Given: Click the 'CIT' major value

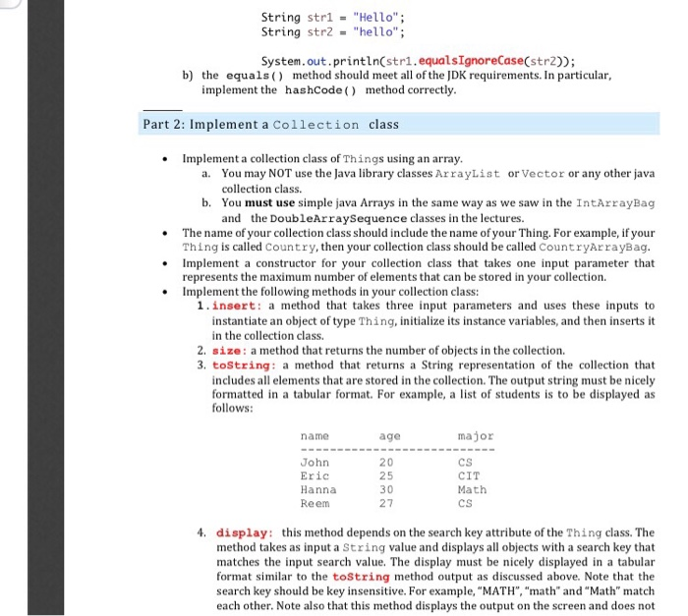Looking at the screenshot, I should (x=469, y=476).
